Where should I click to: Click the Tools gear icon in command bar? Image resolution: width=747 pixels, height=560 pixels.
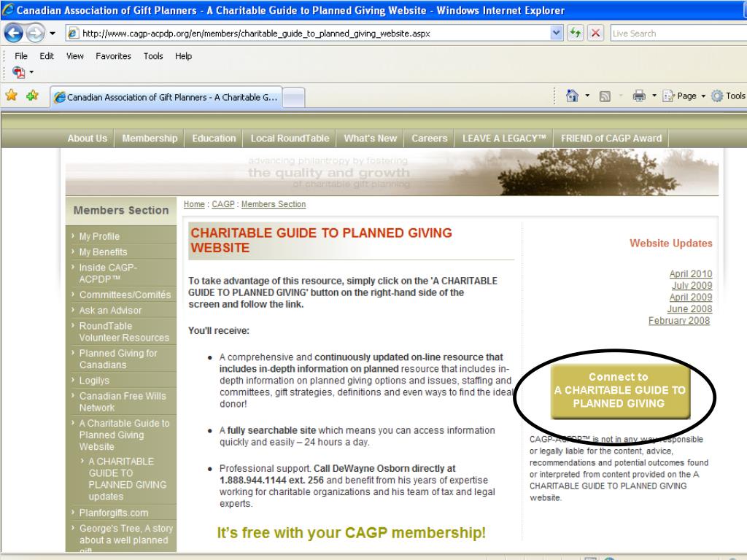(717, 96)
